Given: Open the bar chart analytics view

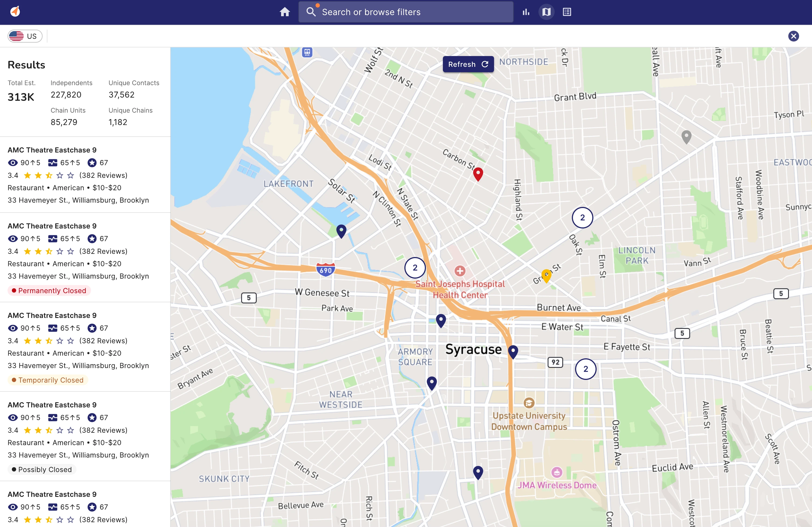Looking at the screenshot, I should click(526, 12).
